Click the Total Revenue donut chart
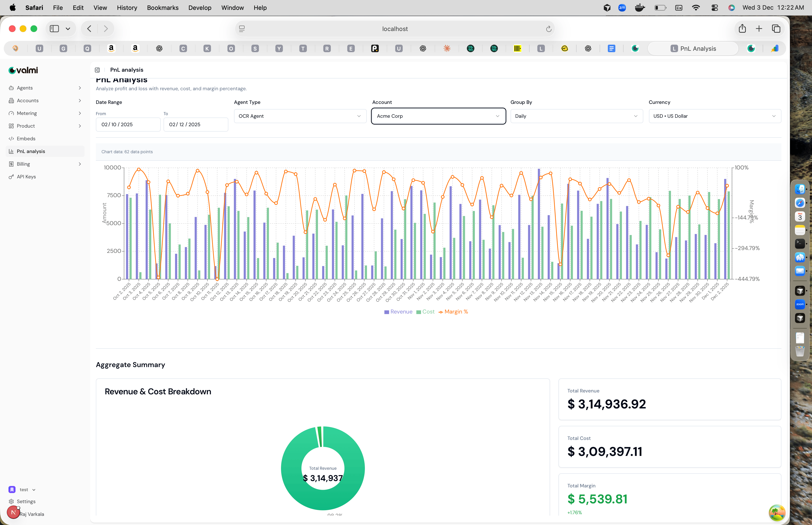Viewport: 812px width, 525px height. 323,468
